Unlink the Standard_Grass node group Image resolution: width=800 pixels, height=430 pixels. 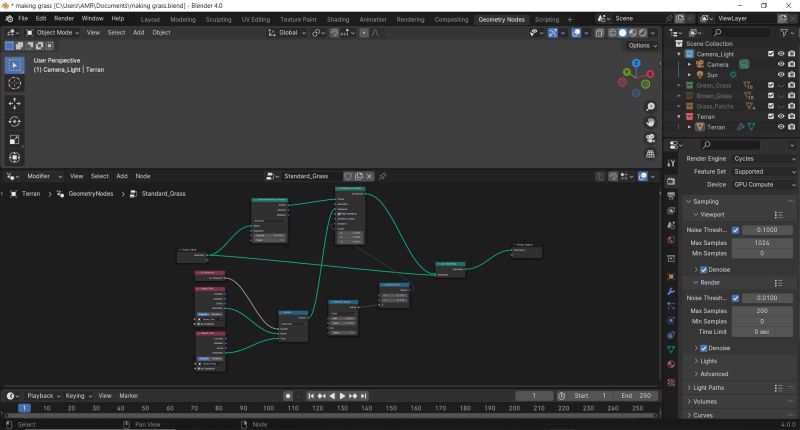tap(369, 176)
